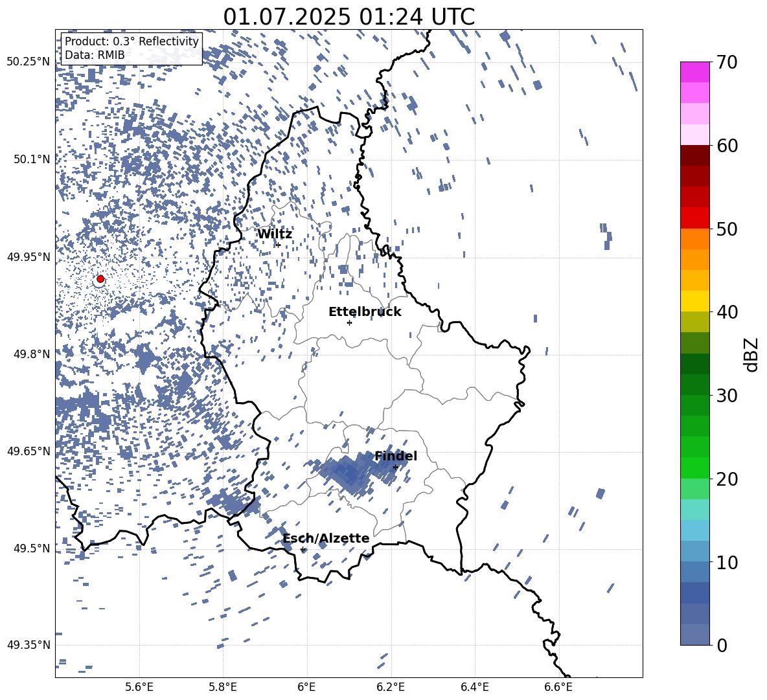
Task: Click the yellow 40 dBZ colorbar segment
Action: pos(694,301)
